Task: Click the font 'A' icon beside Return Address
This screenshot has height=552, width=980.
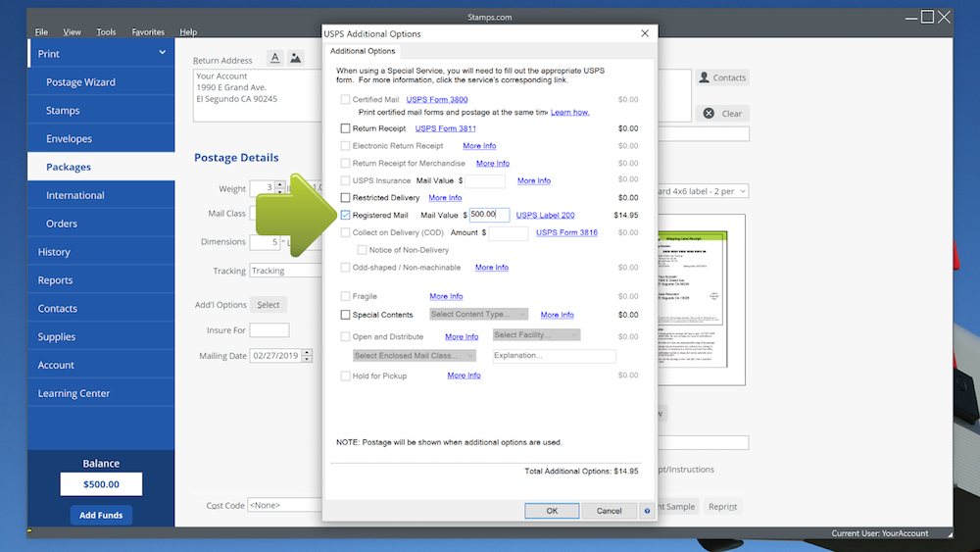Action: coord(275,59)
